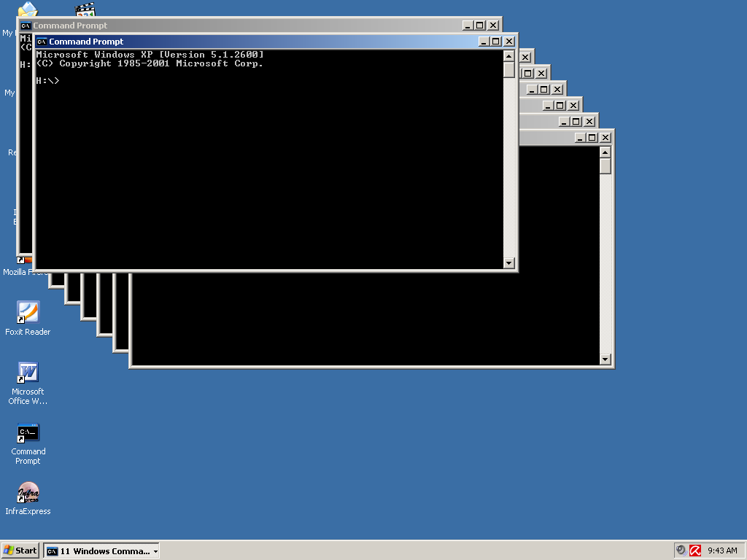The height and width of the screenshot is (560, 747).
Task: Click the Mozilla Firefox desktop icon label
Action: click(x=26, y=273)
